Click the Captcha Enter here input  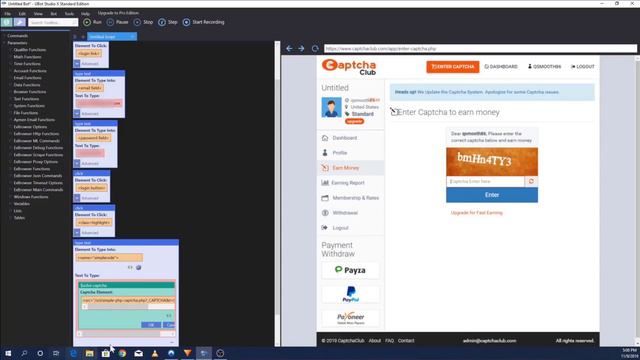click(485, 181)
